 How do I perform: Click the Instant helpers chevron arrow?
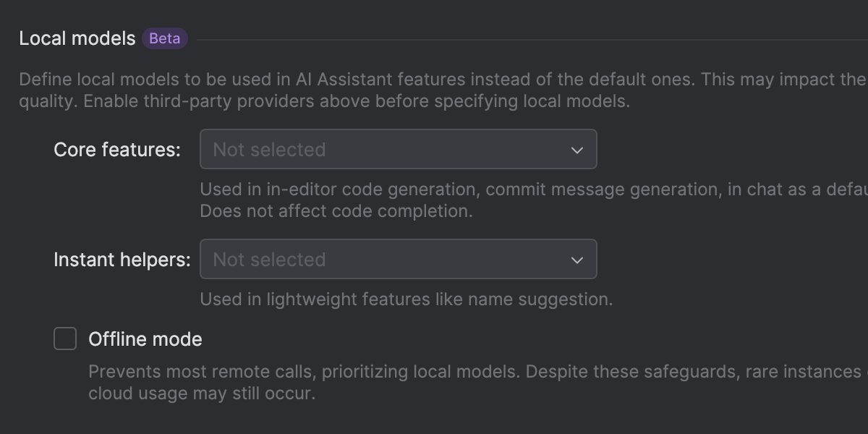point(576,260)
